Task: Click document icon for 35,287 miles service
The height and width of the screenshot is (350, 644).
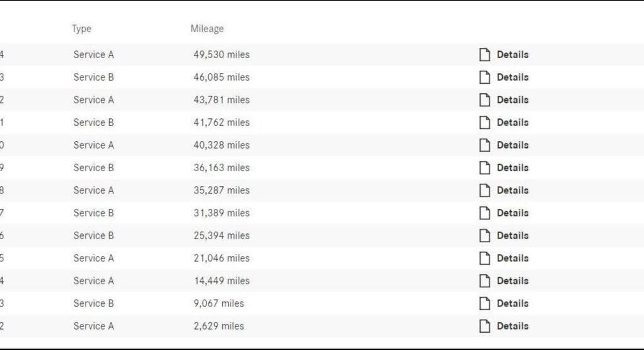Action: click(485, 190)
